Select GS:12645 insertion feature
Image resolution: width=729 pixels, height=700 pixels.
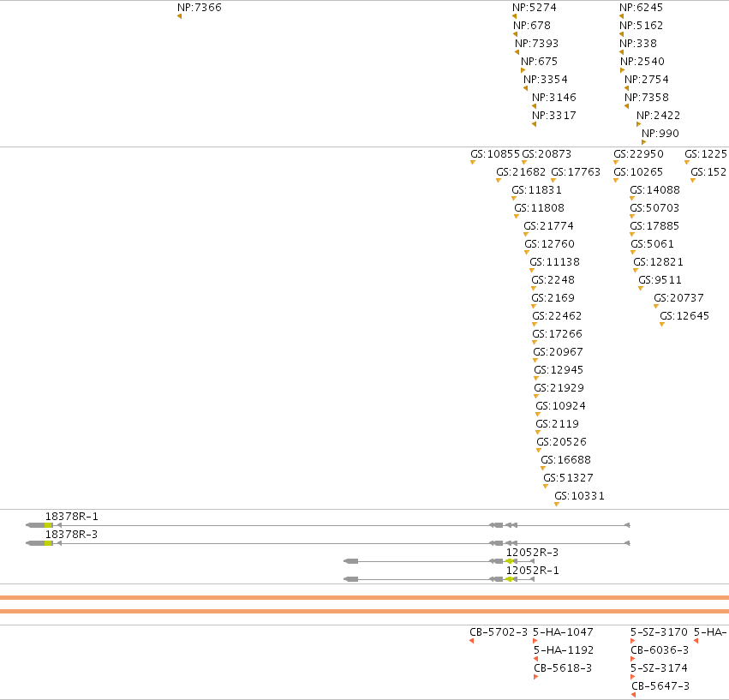coord(684,316)
